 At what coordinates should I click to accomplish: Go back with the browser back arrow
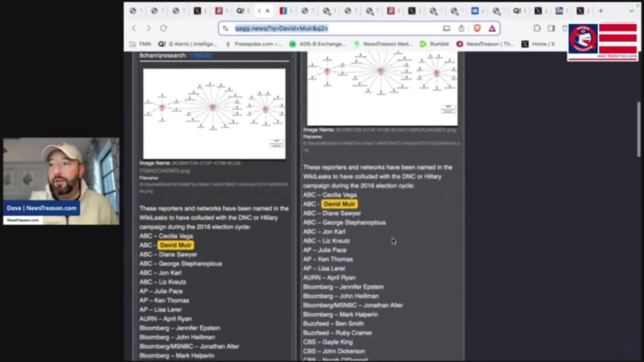coord(134,29)
